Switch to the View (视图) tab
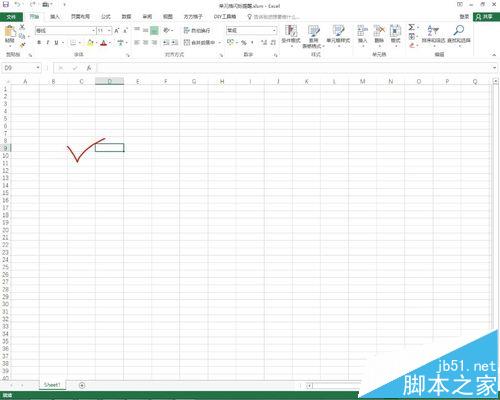This screenshot has height=400, width=500. click(168, 17)
